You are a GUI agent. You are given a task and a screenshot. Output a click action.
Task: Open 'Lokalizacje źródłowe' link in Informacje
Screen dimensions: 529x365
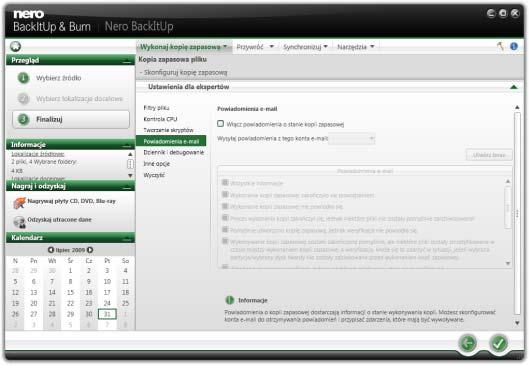pos(38,154)
